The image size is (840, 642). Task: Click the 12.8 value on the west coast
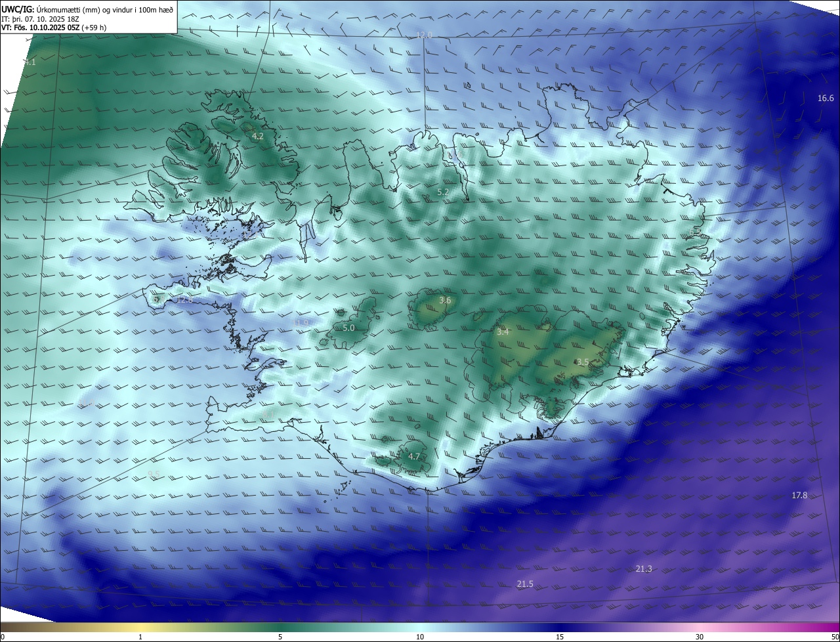(x=185, y=300)
